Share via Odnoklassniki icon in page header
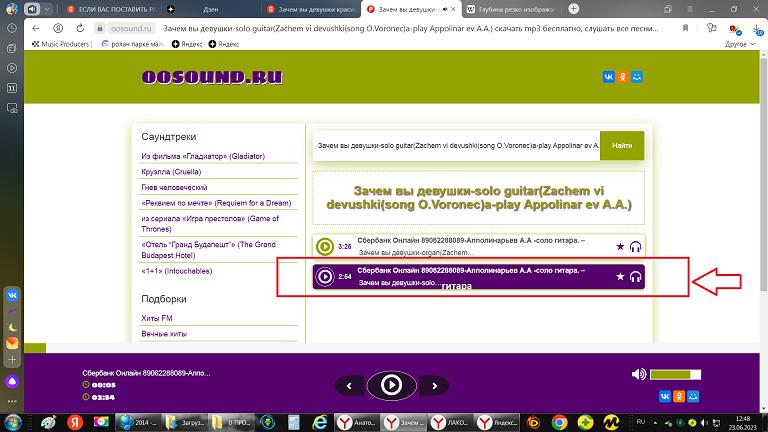Screen dimensions: 768x432 623,77
